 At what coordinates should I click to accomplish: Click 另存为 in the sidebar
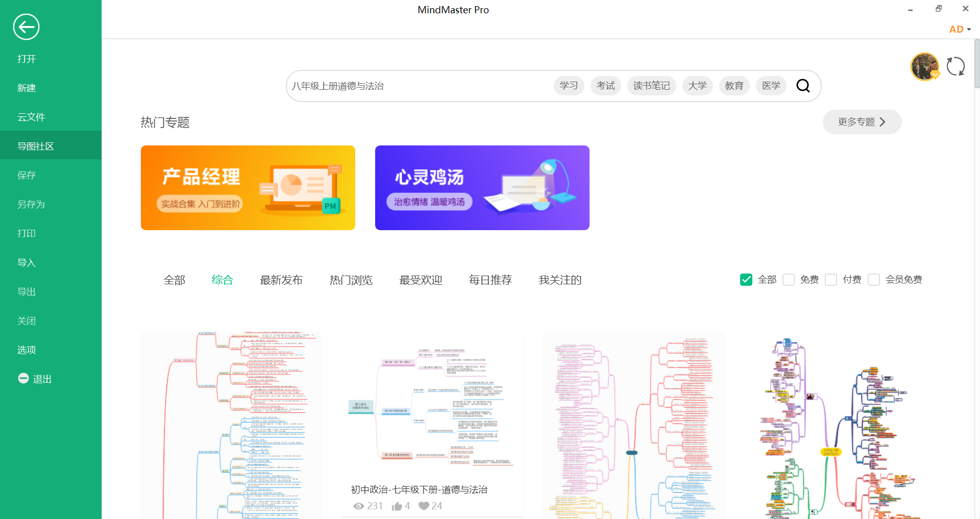tap(51, 204)
